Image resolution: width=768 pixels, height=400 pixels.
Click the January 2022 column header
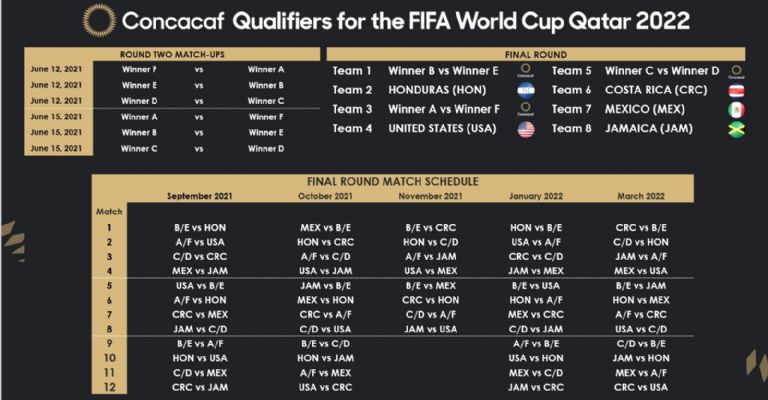[x=536, y=196]
